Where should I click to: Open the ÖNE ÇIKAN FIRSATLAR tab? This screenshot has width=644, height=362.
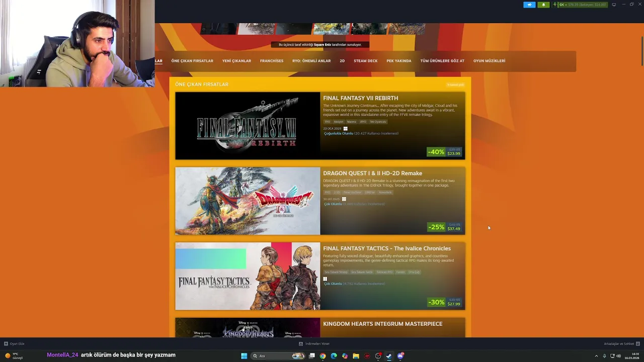[192, 61]
